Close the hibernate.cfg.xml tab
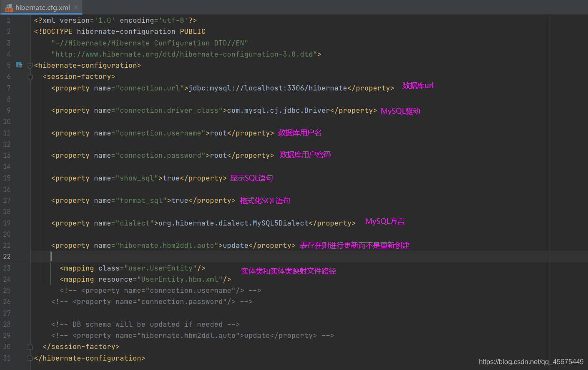Image resolution: width=588 pixels, height=370 pixels. pos(76,7)
